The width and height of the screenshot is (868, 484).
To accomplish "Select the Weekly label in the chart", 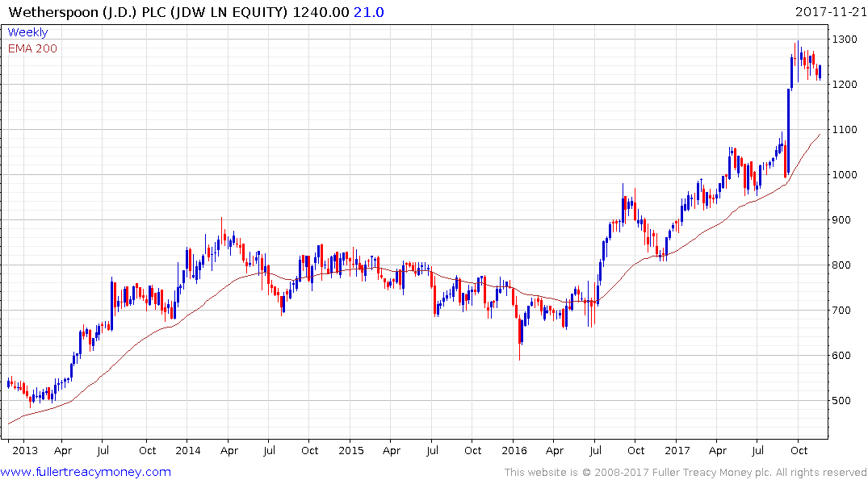I will point(27,32).
